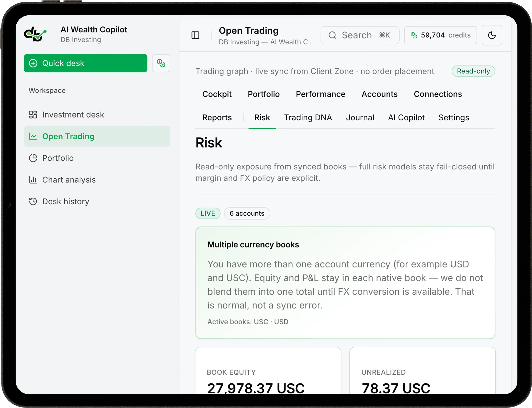Click the Read-only badge
Image resolution: width=532 pixels, height=408 pixels.
pos(473,71)
